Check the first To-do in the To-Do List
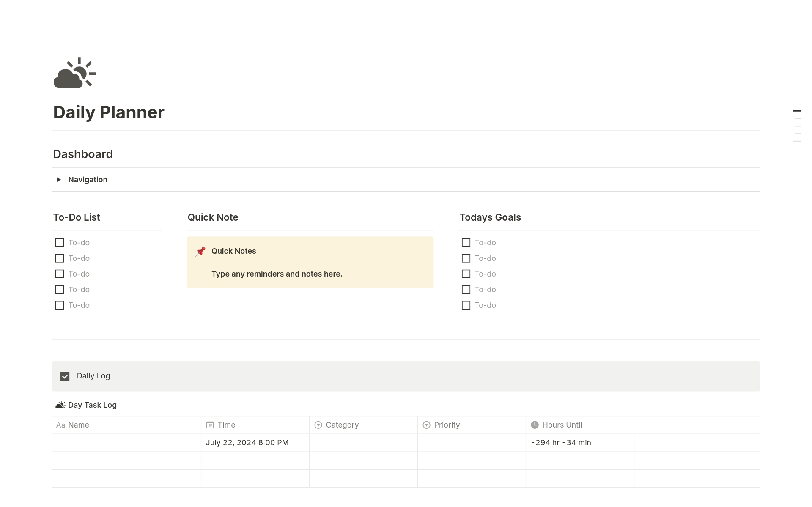The height and width of the screenshot is (507, 812). pyautogui.click(x=59, y=242)
